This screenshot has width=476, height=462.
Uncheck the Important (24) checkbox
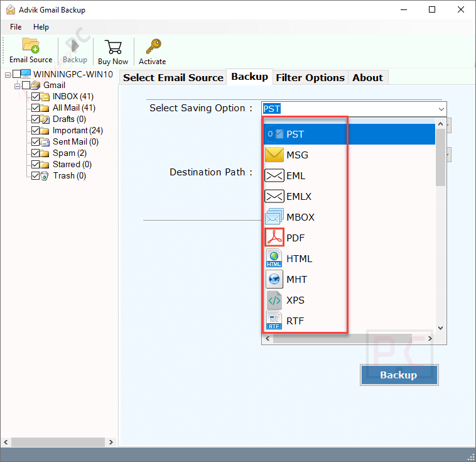[x=35, y=131]
